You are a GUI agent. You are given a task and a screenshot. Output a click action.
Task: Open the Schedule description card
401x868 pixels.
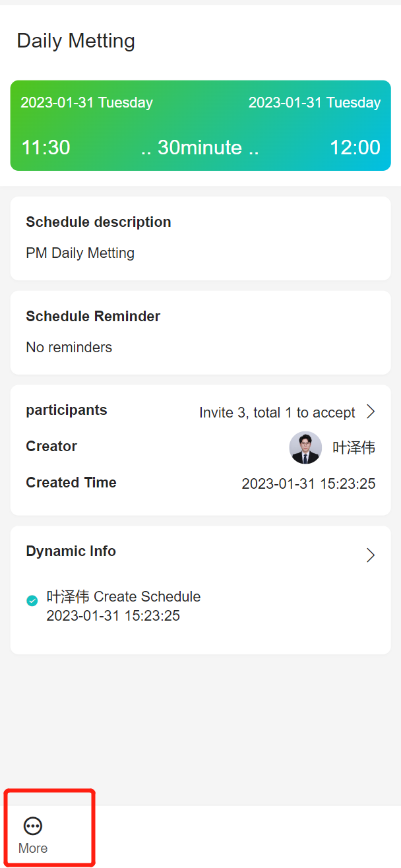tap(200, 238)
